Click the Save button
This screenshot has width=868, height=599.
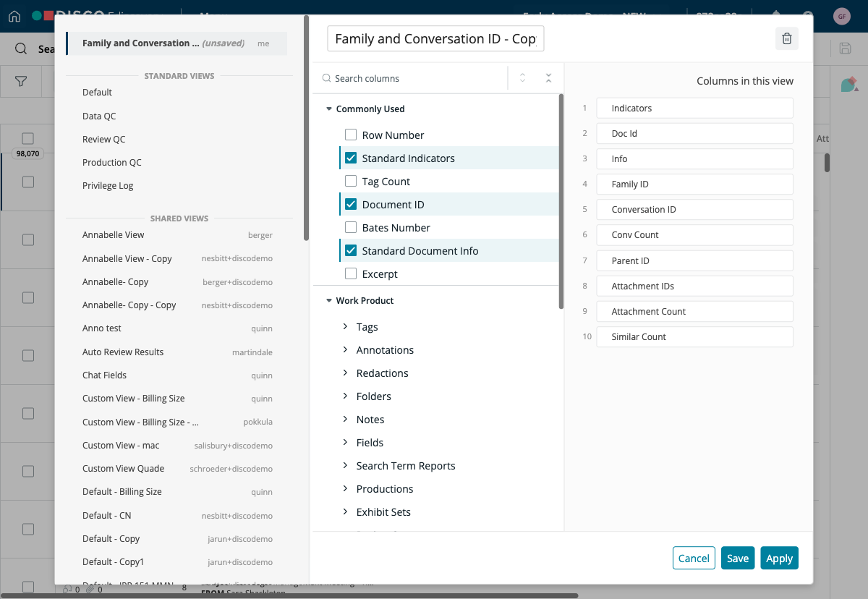click(x=738, y=558)
